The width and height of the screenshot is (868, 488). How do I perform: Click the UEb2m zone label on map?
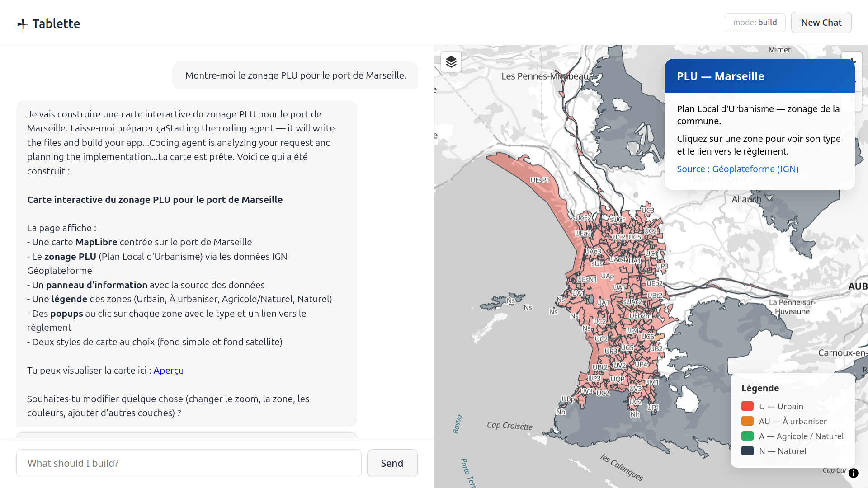[640, 316]
